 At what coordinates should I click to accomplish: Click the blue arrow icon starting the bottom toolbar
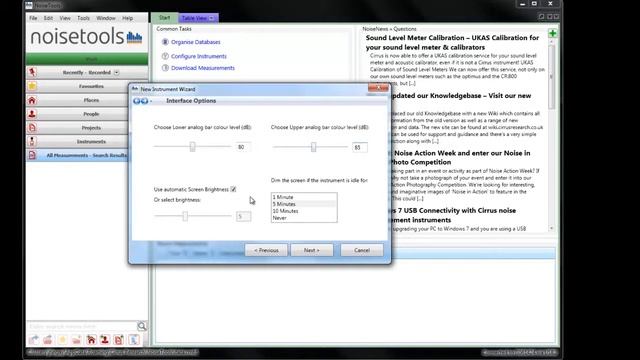click(x=34, y=340)
